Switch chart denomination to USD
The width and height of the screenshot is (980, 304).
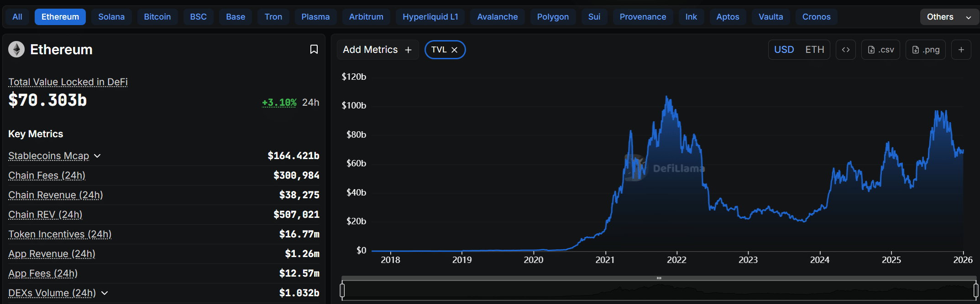(784, 50)
